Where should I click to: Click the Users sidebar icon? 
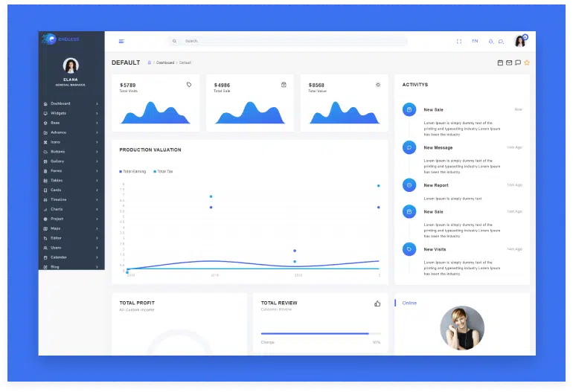click(45, 248)
